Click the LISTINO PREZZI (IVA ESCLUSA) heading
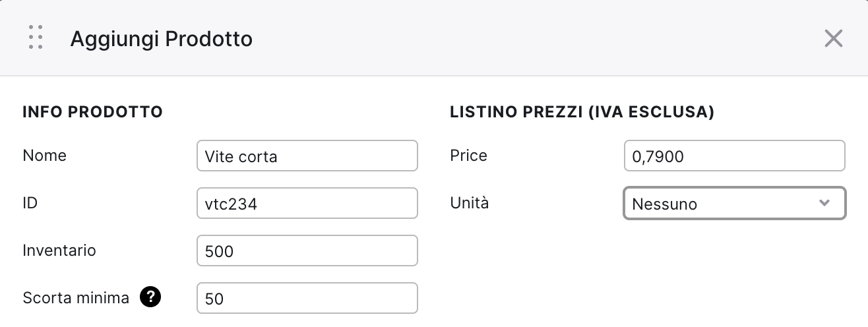This screenshot has height=327, width=868. (x=582, y=112)
